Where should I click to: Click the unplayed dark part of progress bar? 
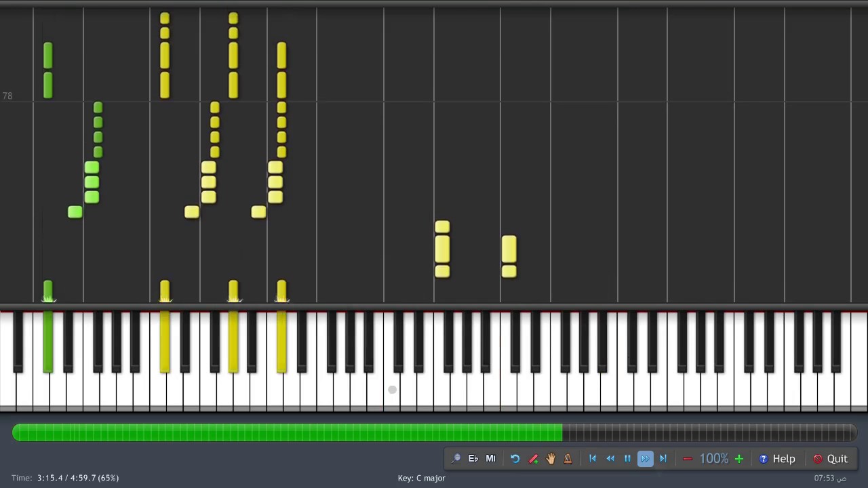tap(709, 432)
